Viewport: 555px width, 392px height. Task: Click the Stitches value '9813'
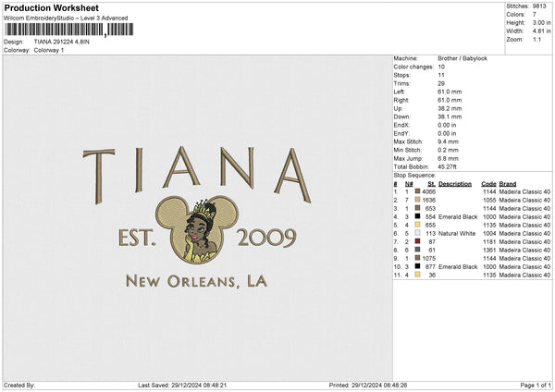[539, 6]
